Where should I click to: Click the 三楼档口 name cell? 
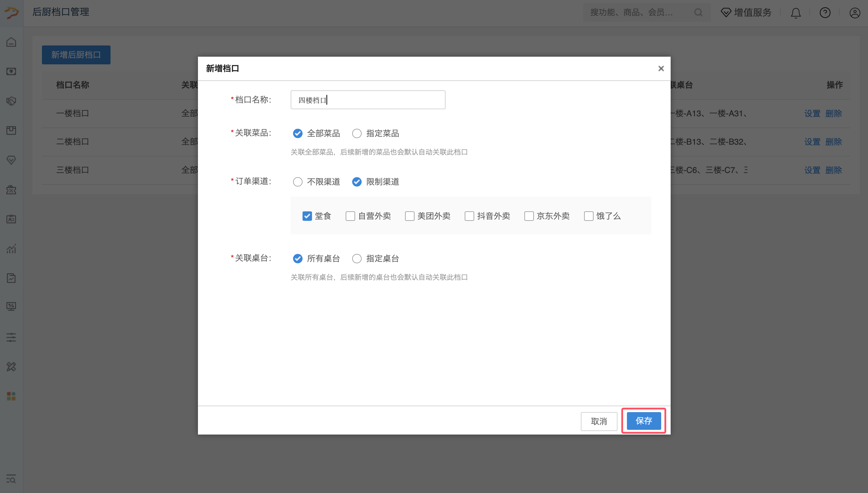pos(72,170)
